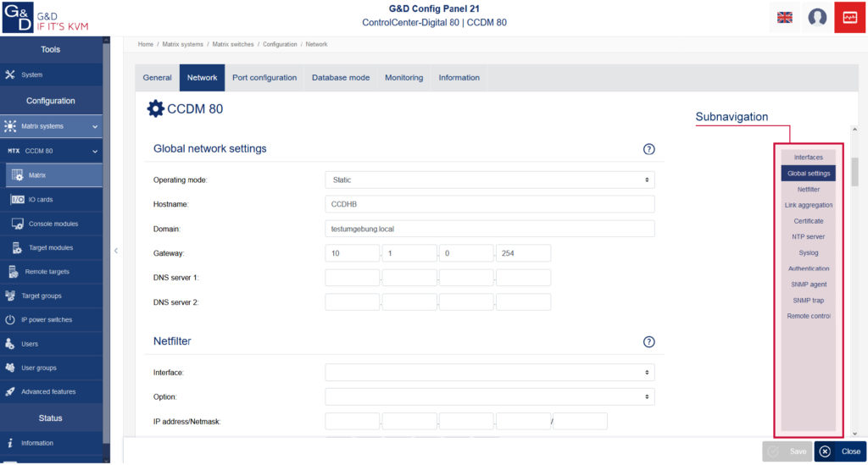This screenshot has width=868, height=465.
Task: Click the IP power switches power icon
Action: point(10,319)
